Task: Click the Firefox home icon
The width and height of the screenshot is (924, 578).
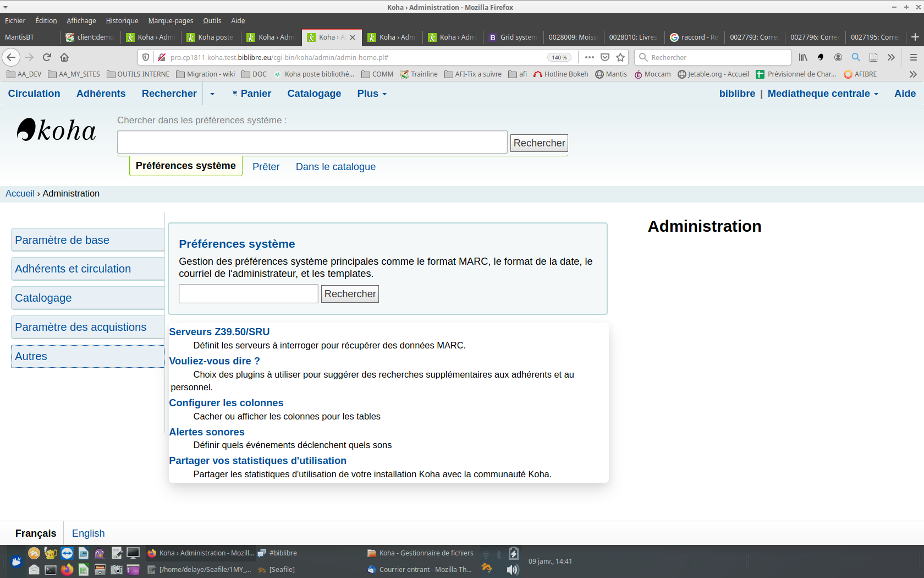Action: pyautogui.click(x=64, y=57)
